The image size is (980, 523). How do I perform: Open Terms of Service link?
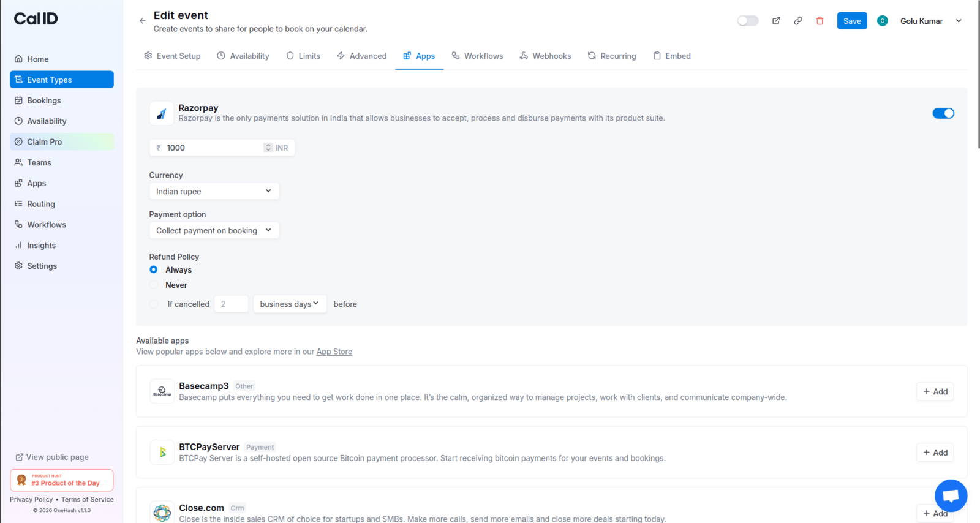point(88,499)
